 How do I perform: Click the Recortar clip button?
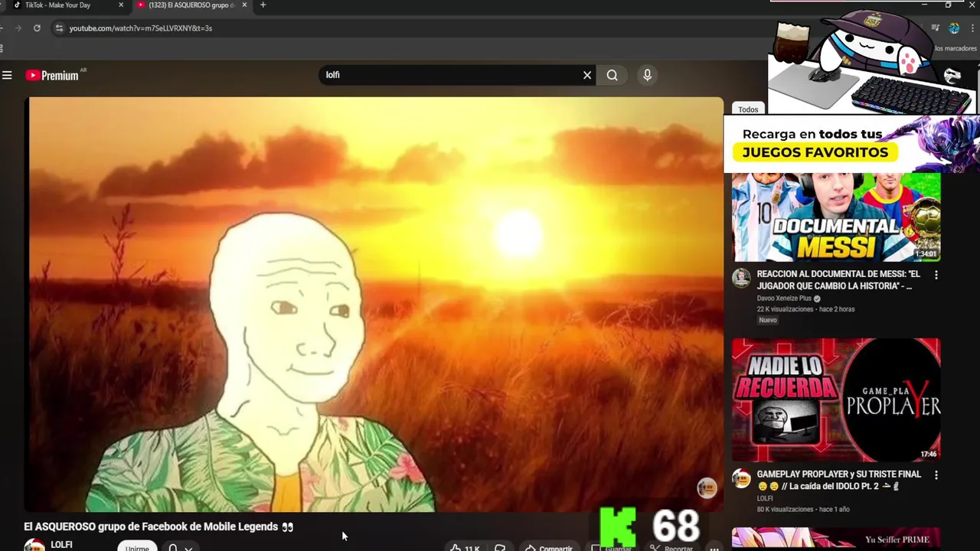click(672, 548)
